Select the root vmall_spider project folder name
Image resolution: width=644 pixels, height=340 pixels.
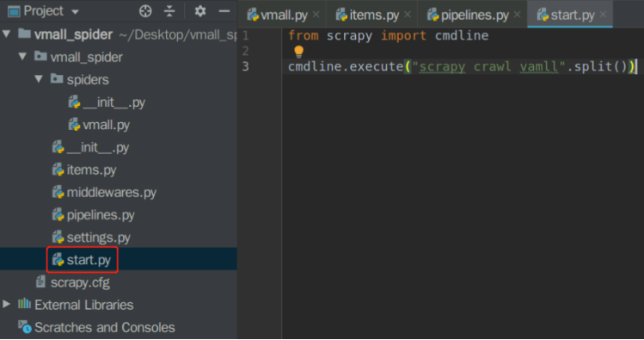tap(73, 34)
